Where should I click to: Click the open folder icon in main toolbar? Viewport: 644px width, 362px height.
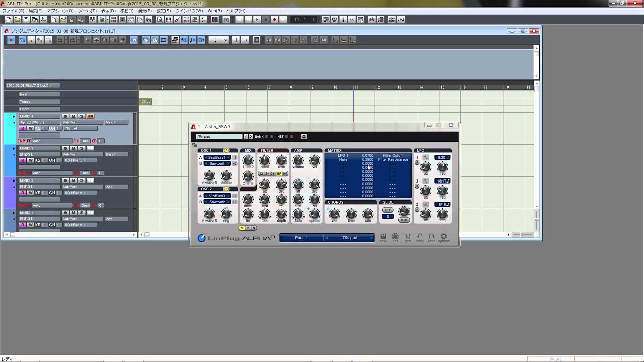coord(17,20)
